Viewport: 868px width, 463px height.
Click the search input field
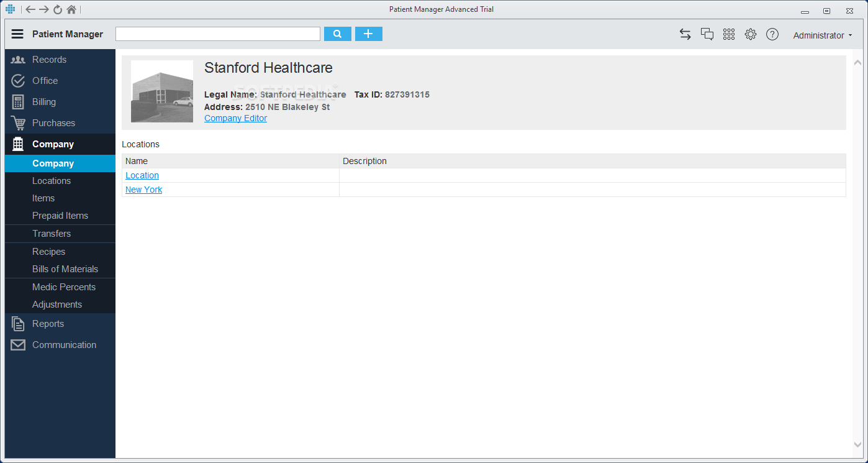(x=218, y=34)
